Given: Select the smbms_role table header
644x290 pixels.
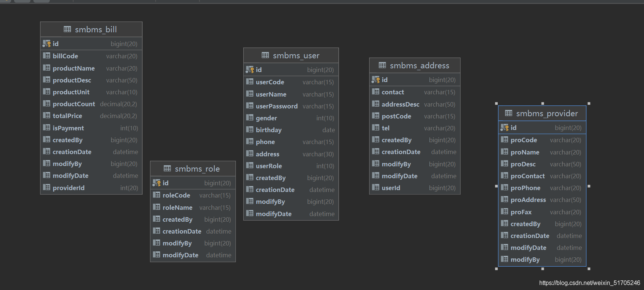Looking at the screenshot, I should coord(193,169).
